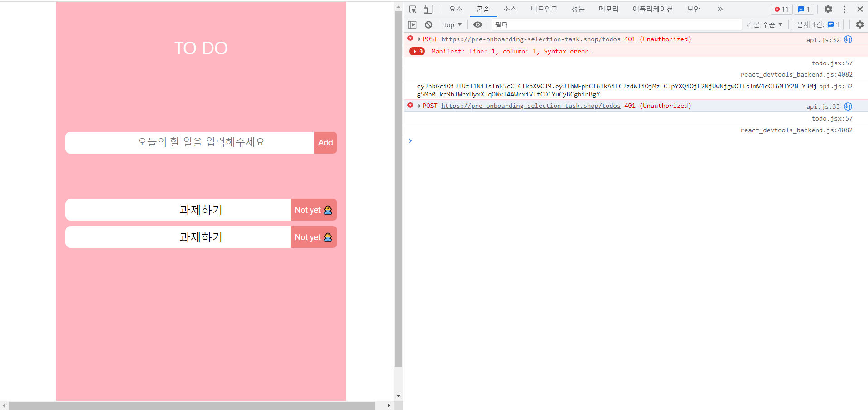Toggle Not yet on second 과제하기
868x410 pixels.
point(313,237)
